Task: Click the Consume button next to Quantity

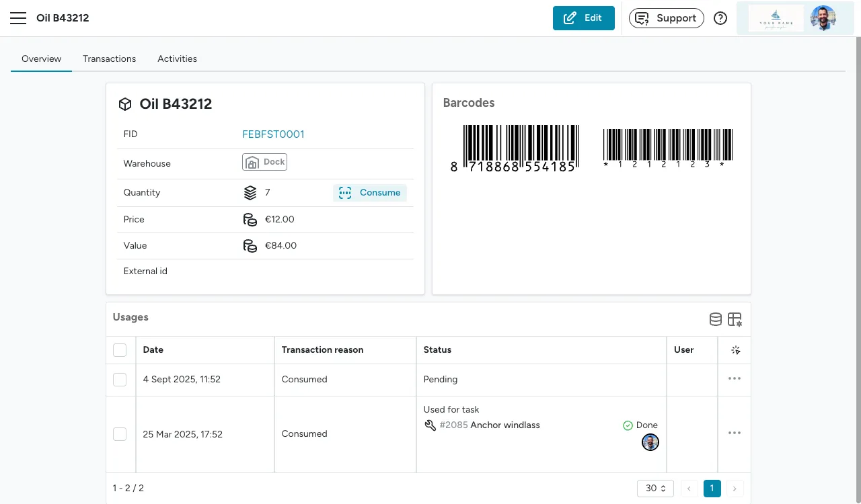Action: 370,193
